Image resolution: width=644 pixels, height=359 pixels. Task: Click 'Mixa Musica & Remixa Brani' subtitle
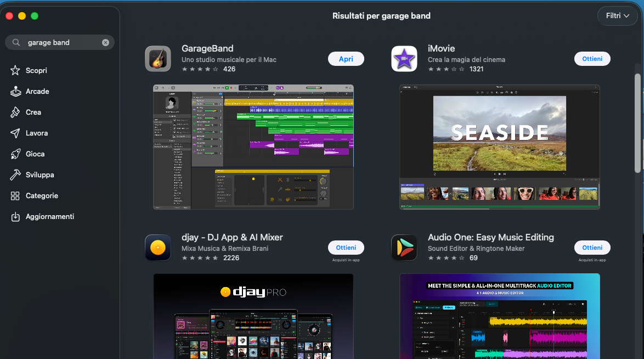[225, 248]
